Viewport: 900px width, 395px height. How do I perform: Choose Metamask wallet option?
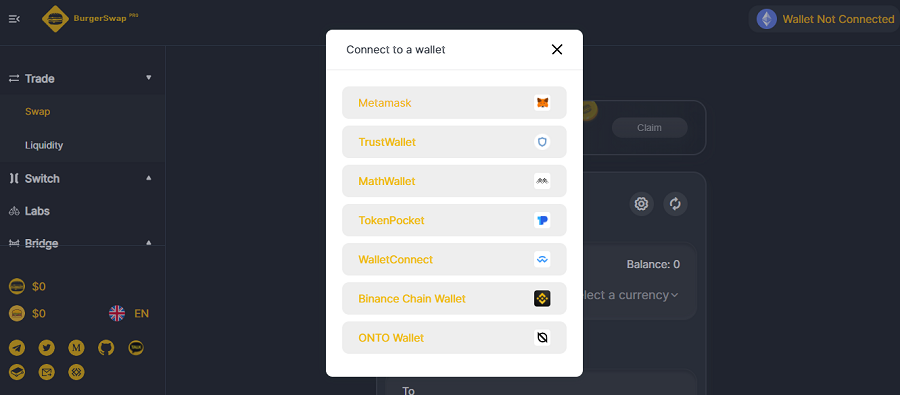tap(454, 103)
